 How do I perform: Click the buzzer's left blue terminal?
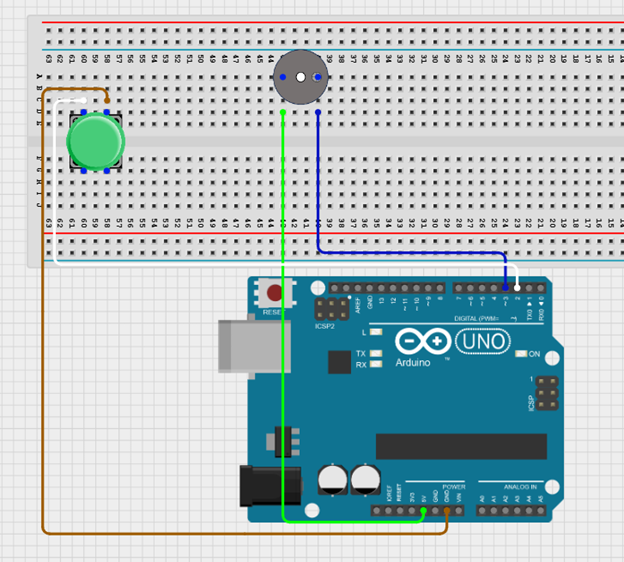click(283, 77)
